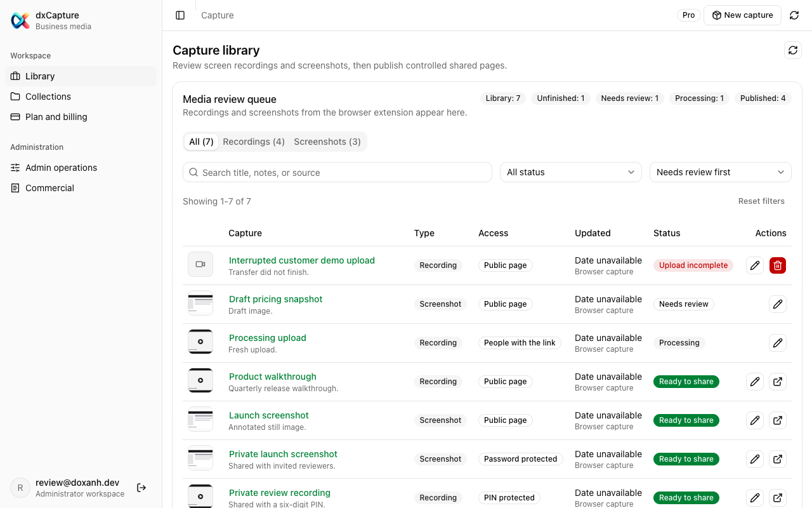Viewport: 812px width, 508px height.
Task: Go to Plan and billing
Action: [x=81, y=117]
